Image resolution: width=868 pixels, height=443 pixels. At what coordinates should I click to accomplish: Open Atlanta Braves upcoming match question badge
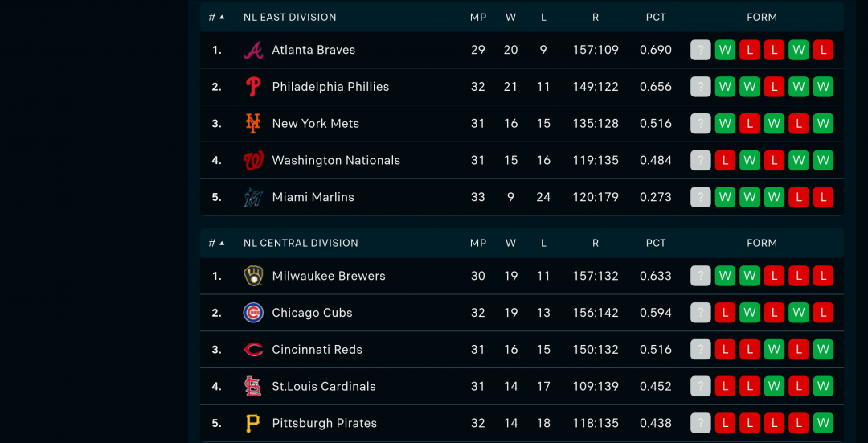[700, 50]
